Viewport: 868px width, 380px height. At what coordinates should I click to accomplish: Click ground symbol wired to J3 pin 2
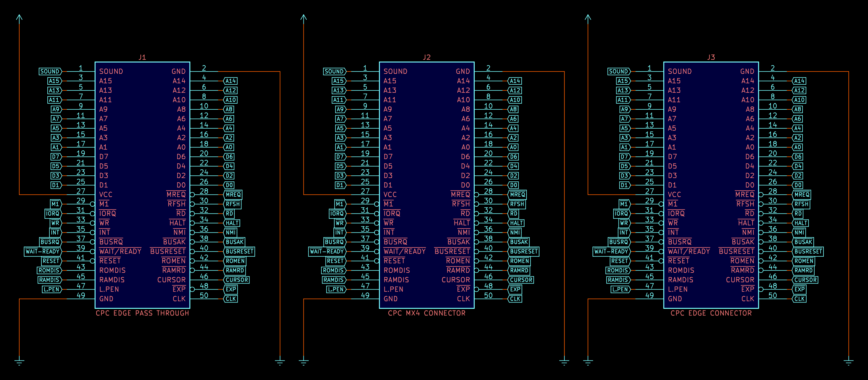848,361
